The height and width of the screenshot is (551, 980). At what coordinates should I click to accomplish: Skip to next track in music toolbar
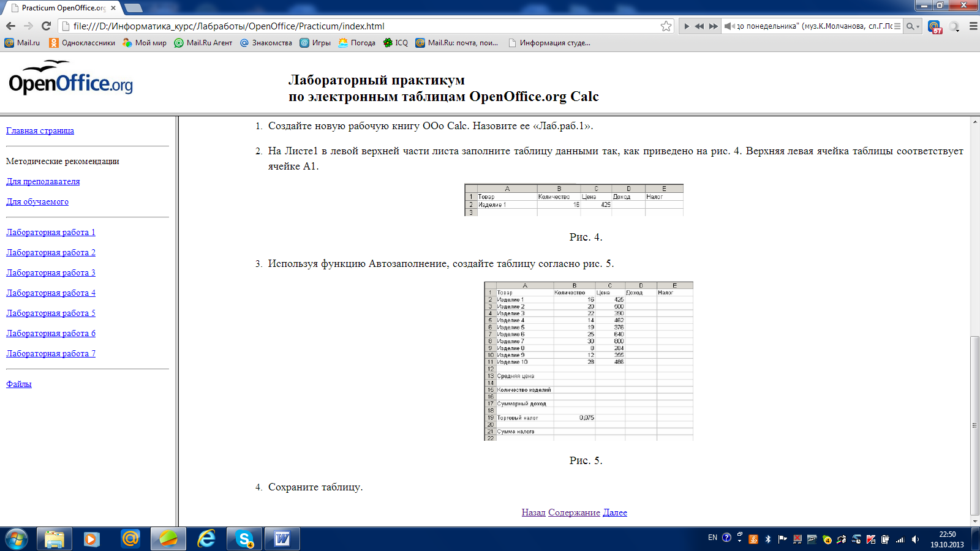coord(713,26)
